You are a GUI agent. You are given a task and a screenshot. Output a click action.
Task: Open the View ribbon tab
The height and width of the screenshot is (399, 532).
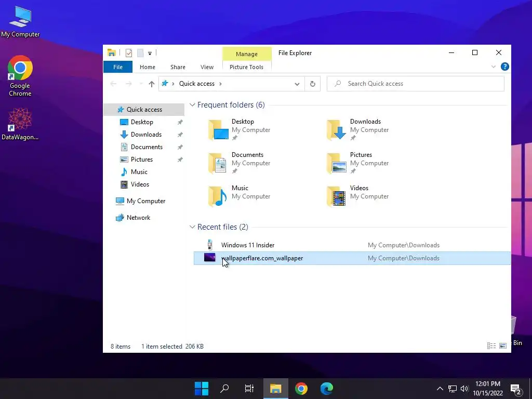tap(207, 67)
